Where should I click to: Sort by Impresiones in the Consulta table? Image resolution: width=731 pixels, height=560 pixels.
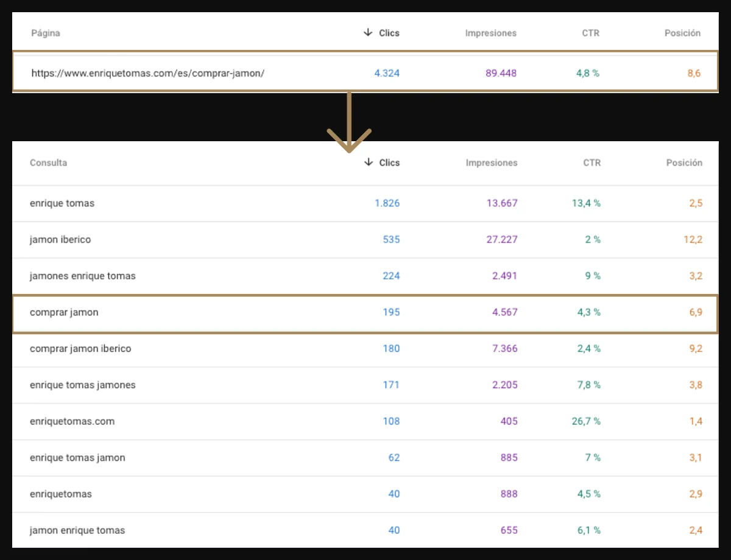tap(492, 163)
